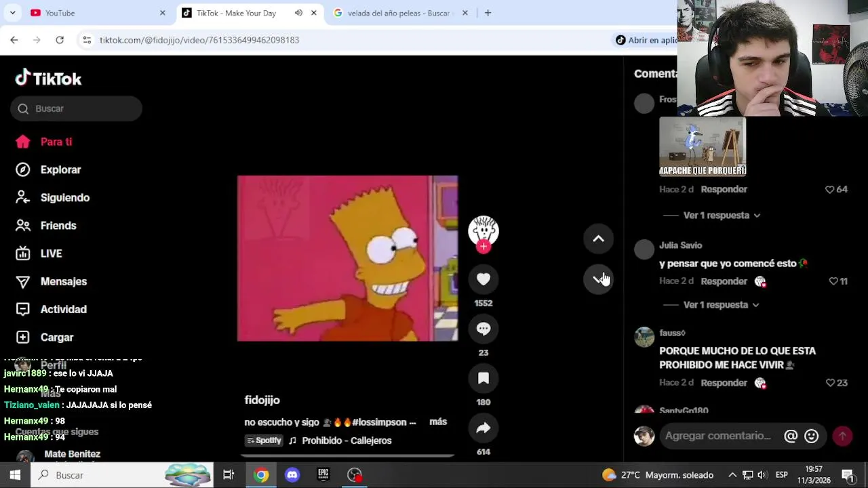Open the fidojijo username link
Image resolution: width=868 pixels, height=488 pixels.
tap(262, 400)
